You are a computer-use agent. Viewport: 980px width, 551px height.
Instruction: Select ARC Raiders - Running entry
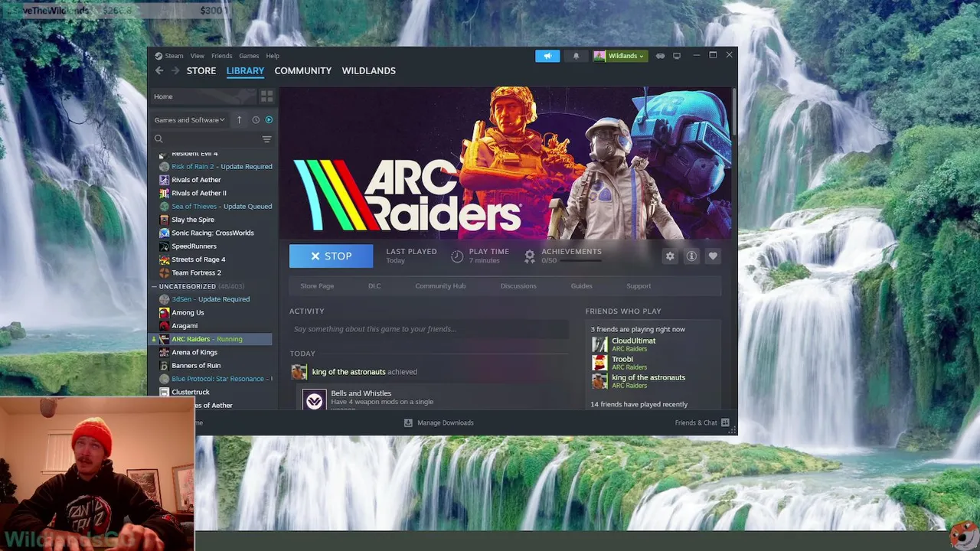211,339
